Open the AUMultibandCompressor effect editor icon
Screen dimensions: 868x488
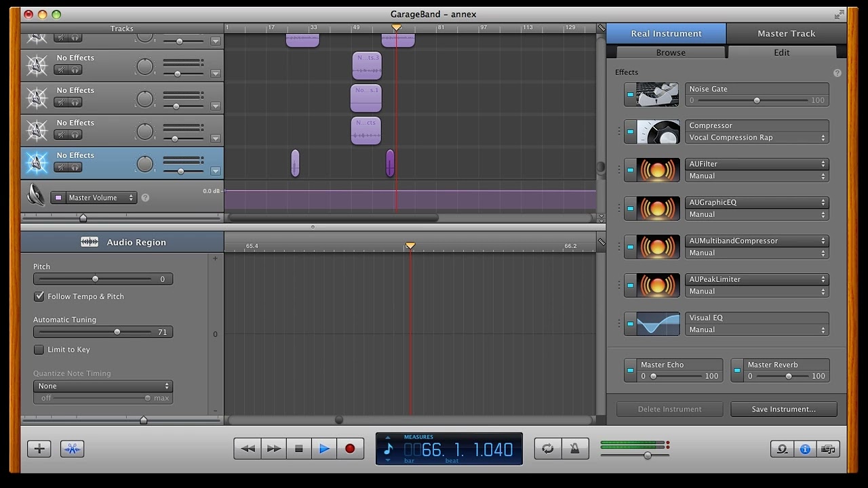pos(658,247)
